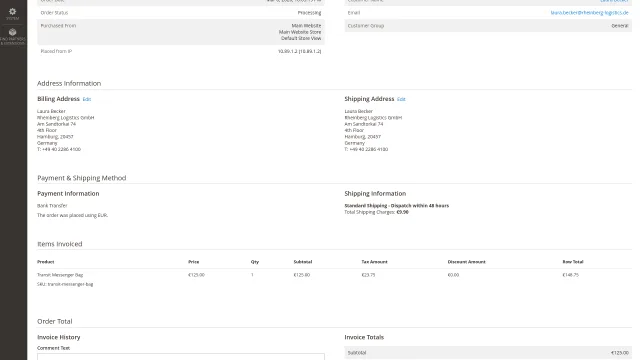The width and height of the screenshot is (640, 360).
Task: Click the 'Payment & Shipping Method' heading
Action: (82, 178)
